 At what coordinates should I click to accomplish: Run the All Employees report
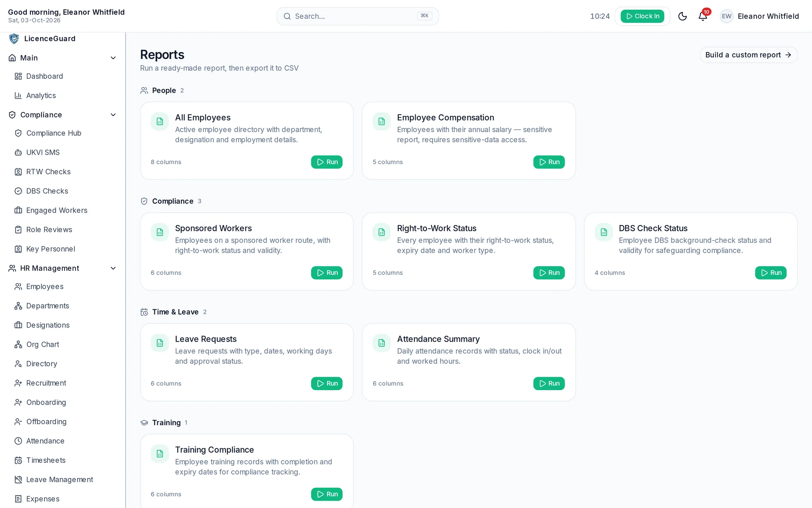327,162
